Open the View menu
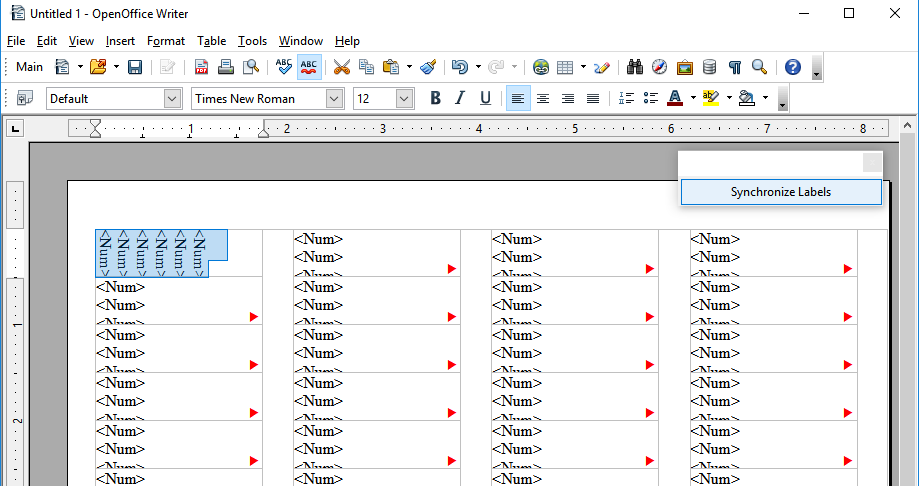Screen dimensions: 920x486 point(81,41)
